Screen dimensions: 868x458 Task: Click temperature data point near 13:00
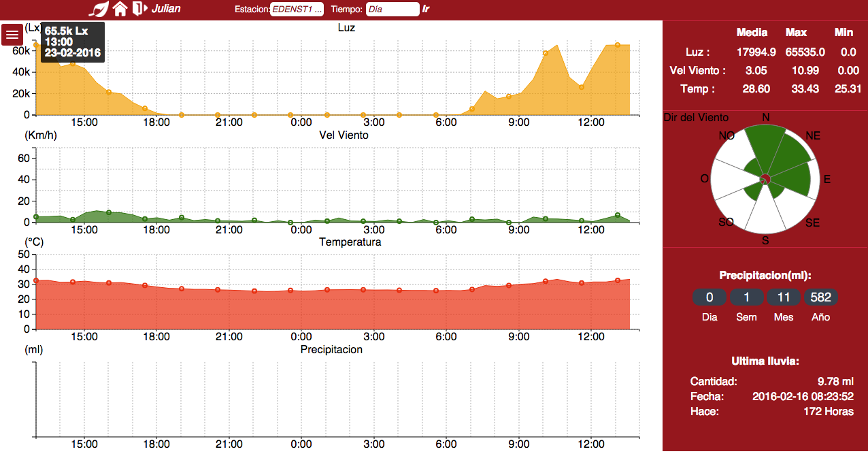pos(618,280)
